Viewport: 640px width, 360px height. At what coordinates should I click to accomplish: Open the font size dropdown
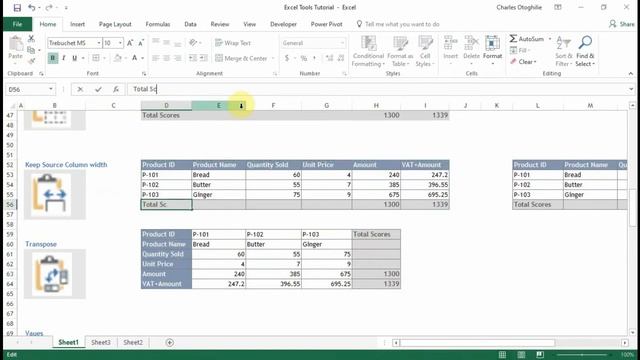pyautogui.click(x=120, y=43)
